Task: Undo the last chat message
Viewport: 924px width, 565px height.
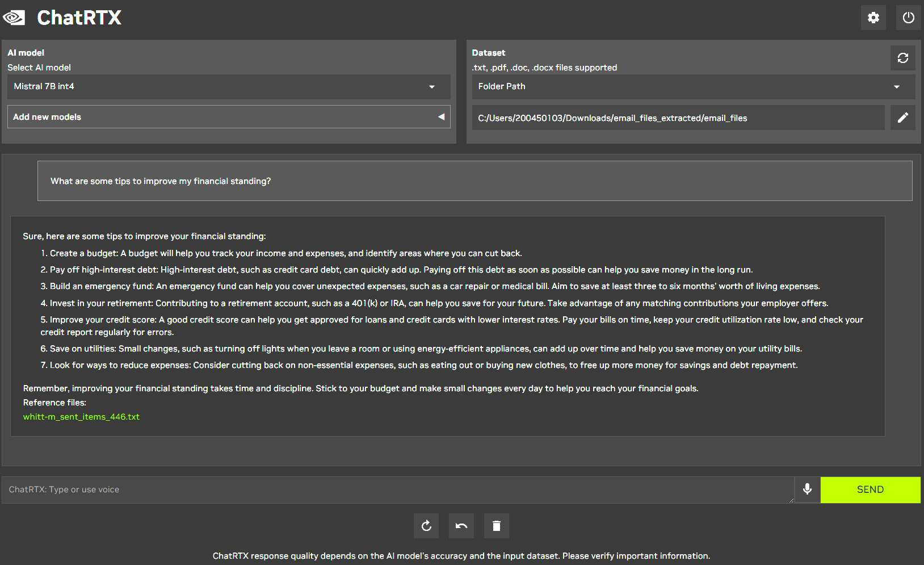Action: click(x=461, y=526)
